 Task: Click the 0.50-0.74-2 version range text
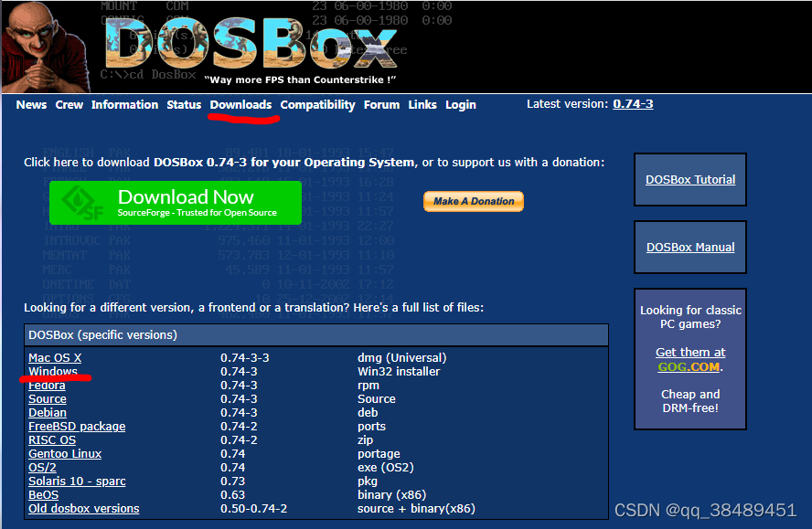click(254, 508)
